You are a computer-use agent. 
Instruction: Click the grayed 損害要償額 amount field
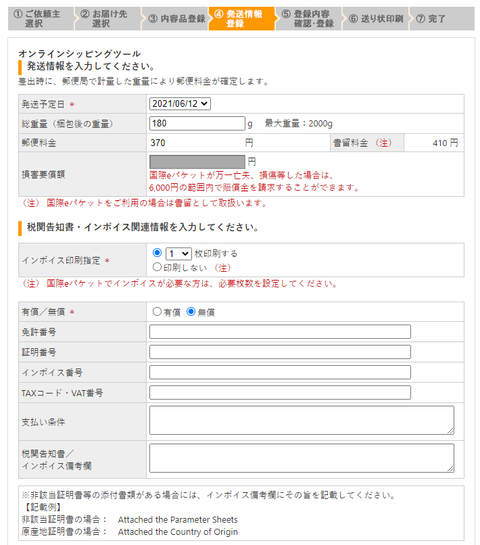point(197,162)
